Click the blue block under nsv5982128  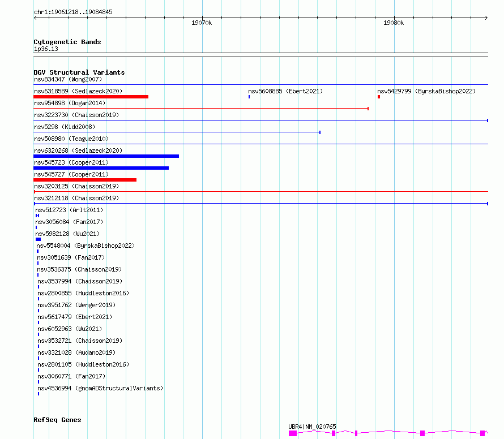click(x=39, y=239)
